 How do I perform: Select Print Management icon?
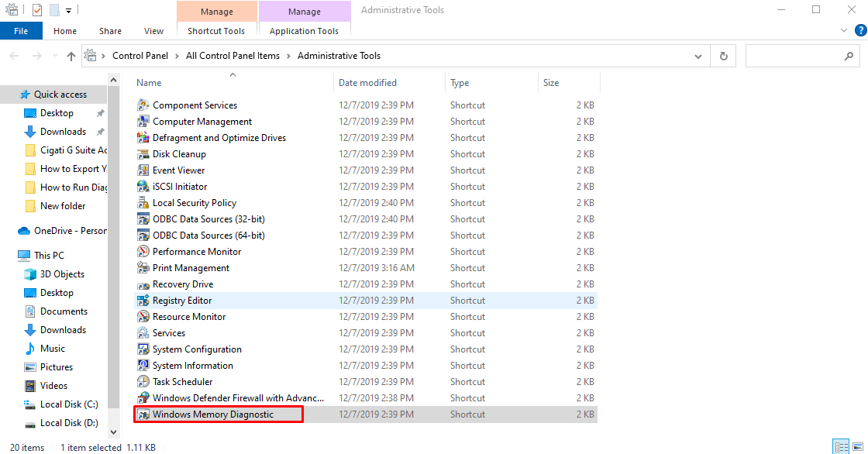tap(143, 268)
